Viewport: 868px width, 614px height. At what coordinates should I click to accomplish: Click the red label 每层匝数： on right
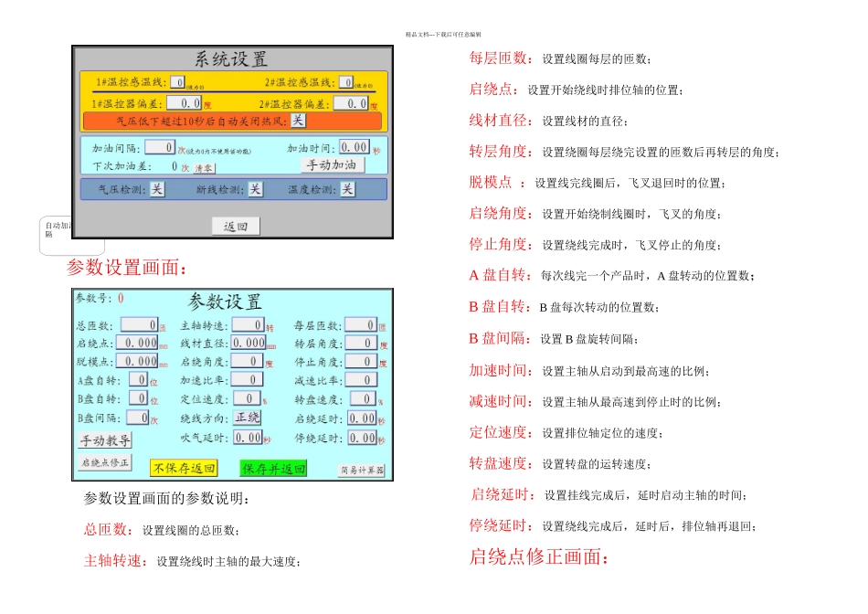point(501,58)
